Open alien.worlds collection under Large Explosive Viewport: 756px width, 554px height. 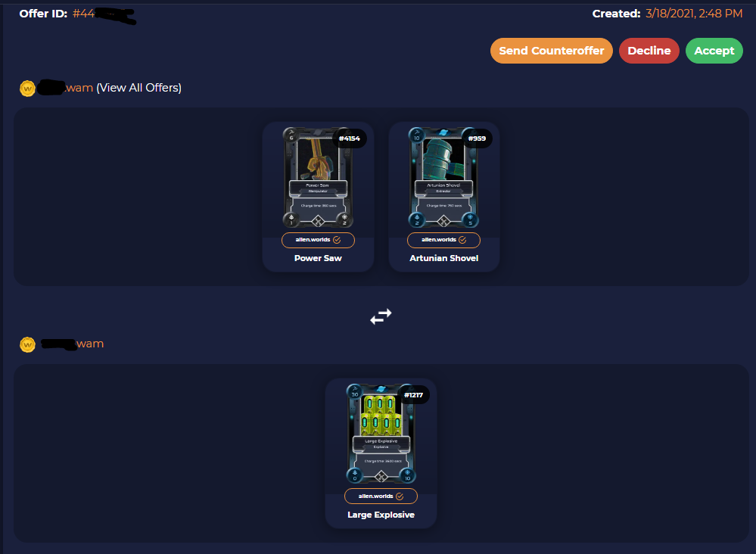point(381,496)
